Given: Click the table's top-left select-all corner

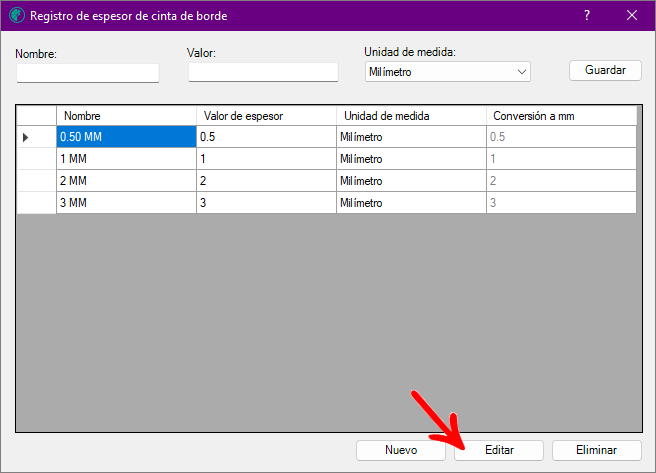Looking at the screenshot, I should pyautogui.click(x=36, y=115).
